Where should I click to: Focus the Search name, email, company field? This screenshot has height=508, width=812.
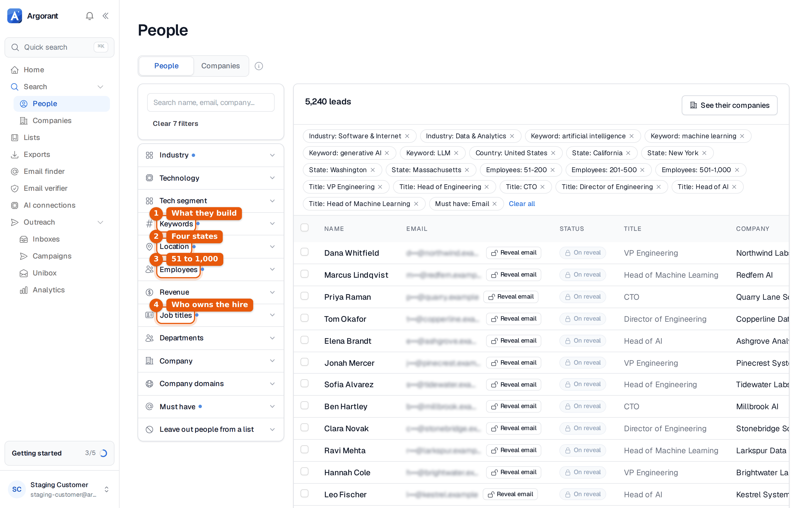(x=211, y=102)
